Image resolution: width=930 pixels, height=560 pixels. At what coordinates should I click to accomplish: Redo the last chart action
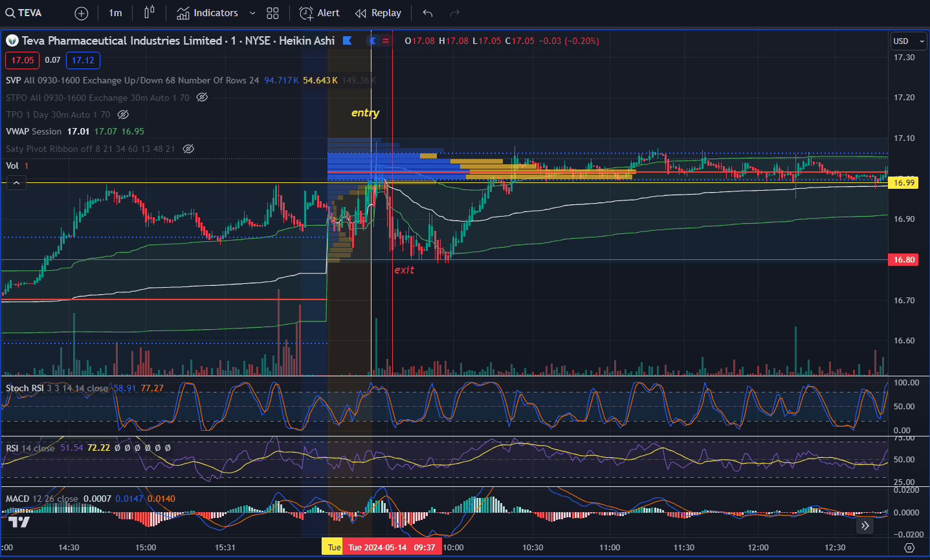(x=455, y=13)
